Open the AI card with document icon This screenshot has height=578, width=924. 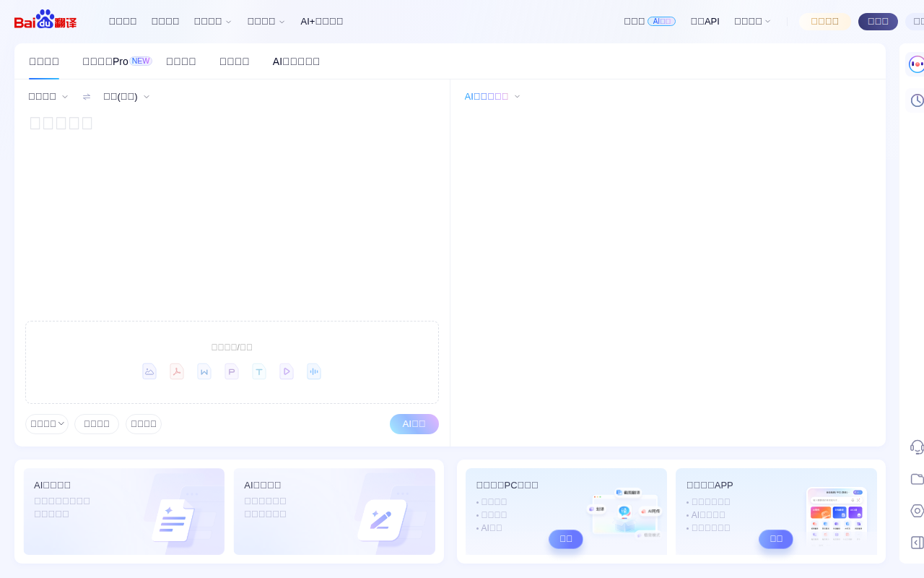click(x=124, y=512)
